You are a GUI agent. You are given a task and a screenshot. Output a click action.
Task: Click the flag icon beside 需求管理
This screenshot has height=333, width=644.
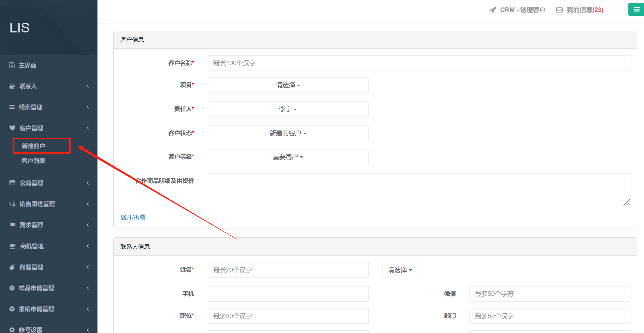point(12,225)
